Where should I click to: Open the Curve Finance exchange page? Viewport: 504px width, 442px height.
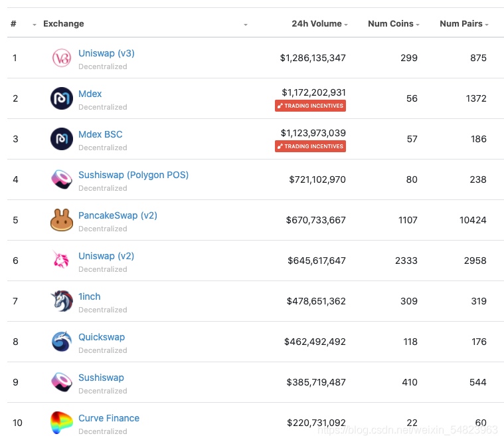pyautogui.click(x=109, y=418)
